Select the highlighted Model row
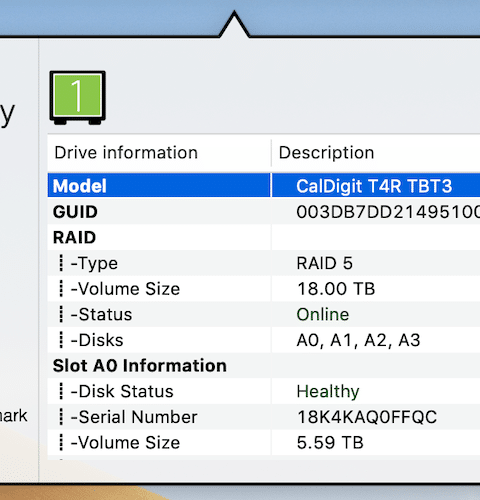This screenshot has width=480, height=500. [x=264, y=185]
